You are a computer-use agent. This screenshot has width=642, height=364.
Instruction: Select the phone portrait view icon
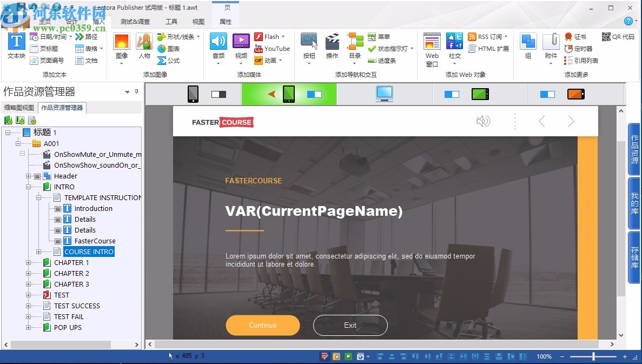coord(193,94)
